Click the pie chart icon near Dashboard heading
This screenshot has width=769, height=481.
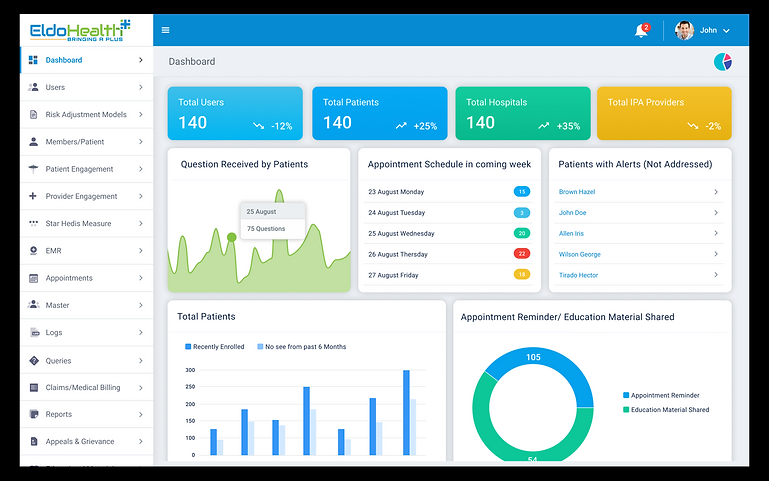tap(723, 62)
